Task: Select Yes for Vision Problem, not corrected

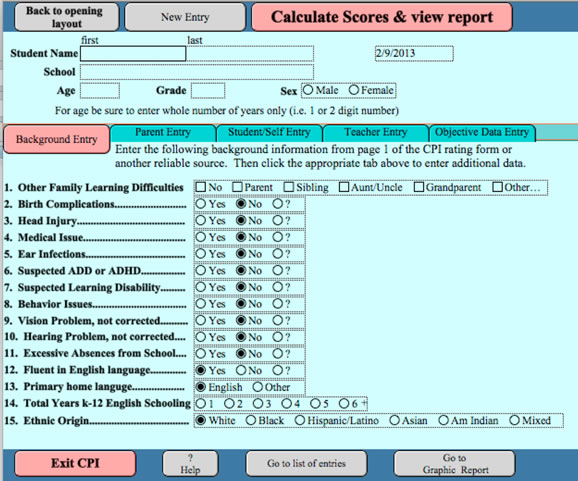Action: coord(201,320)
